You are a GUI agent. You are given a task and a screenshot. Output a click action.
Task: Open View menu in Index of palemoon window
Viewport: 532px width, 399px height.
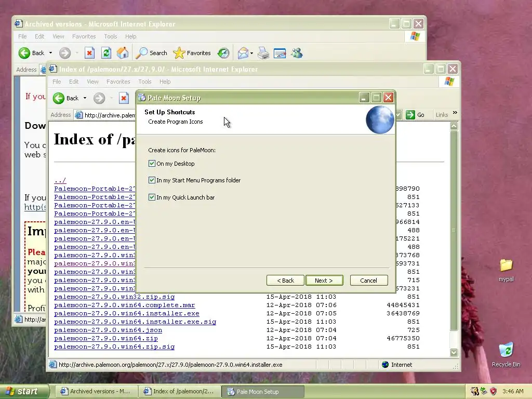point(92,82)
